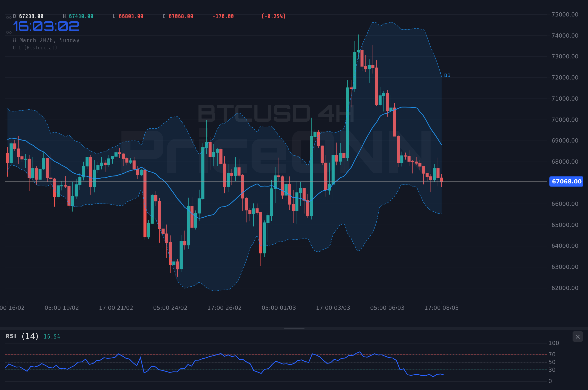Viewport: 588px width, 390px height.
Task: Click the 66000.00 price axis label
Action: 565,204
